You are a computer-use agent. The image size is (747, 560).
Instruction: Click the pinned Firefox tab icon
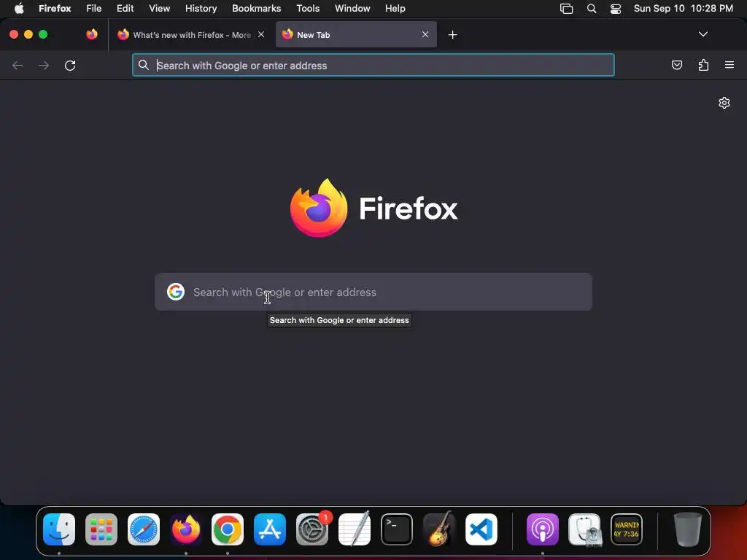click(92, 34)
